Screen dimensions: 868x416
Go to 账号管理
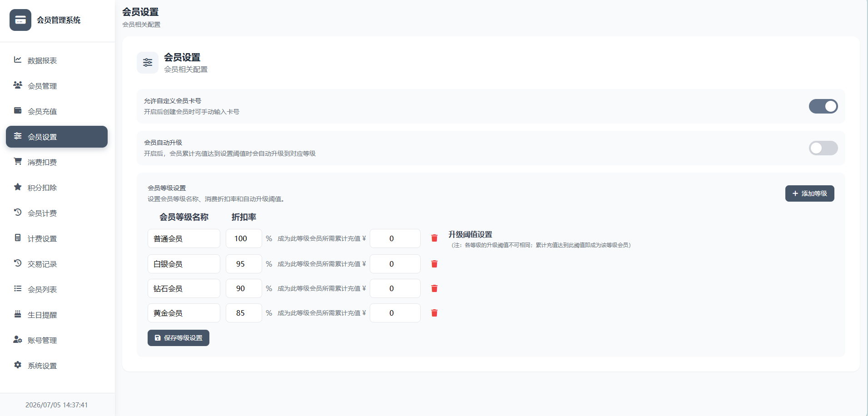(57, 340)
